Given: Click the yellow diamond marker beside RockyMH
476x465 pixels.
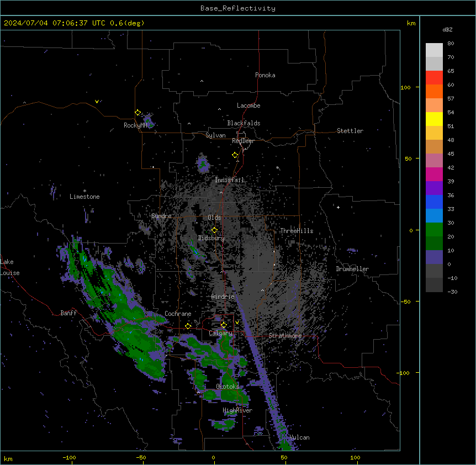Looking at the screenshot, I should pyautogui.click(x=137, y=113).
